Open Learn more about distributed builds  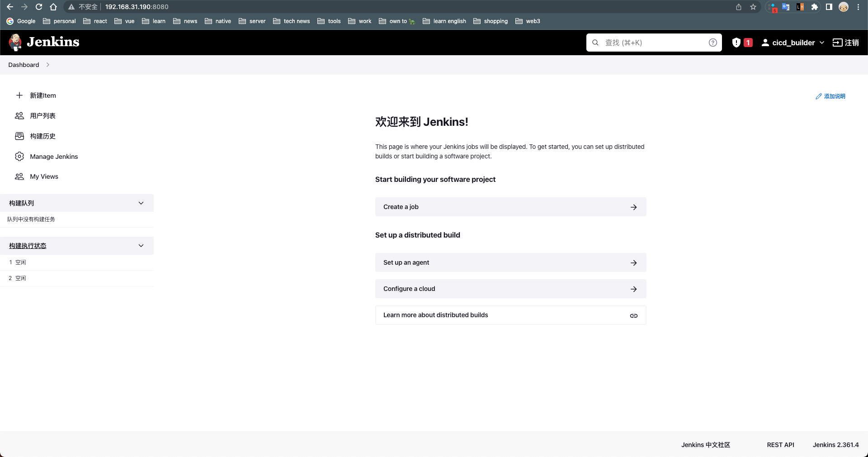(510, 315)
